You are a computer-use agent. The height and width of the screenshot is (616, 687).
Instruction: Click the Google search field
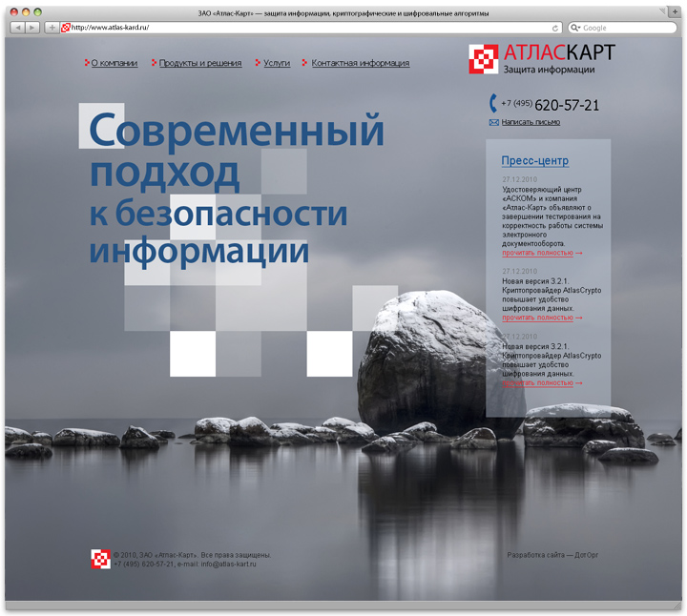pos(625,28)
